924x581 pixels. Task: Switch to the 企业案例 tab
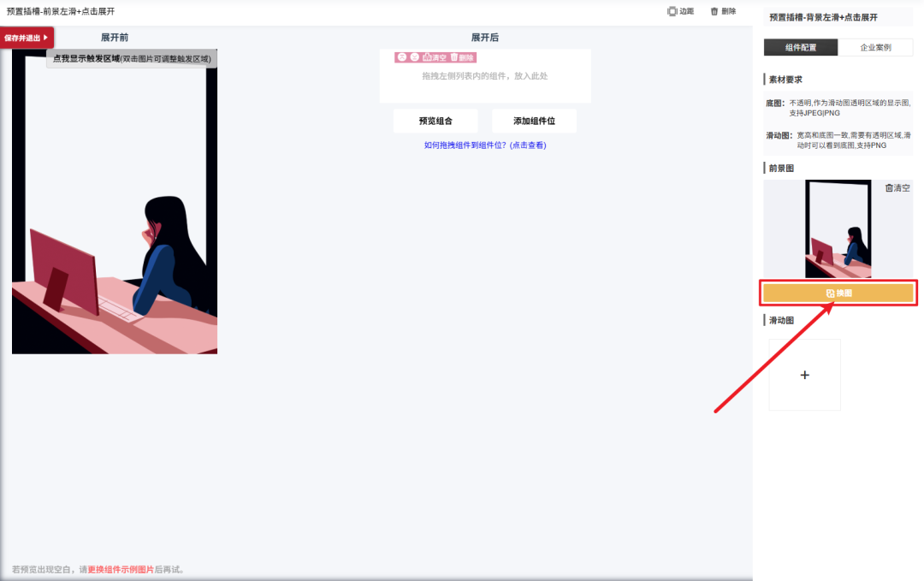(875, 47)
